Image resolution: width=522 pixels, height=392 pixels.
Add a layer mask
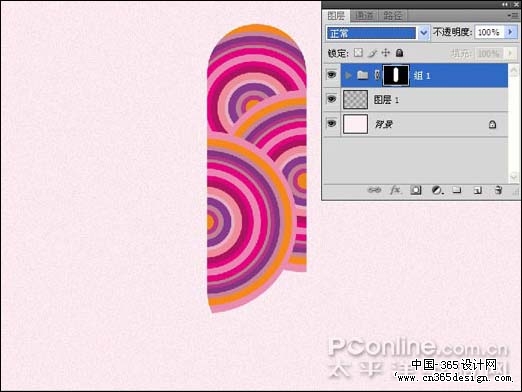coord(416,190)
